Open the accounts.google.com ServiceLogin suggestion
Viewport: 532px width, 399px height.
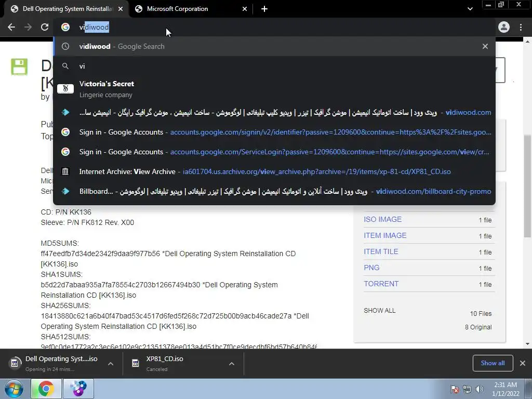click(274, 152)
